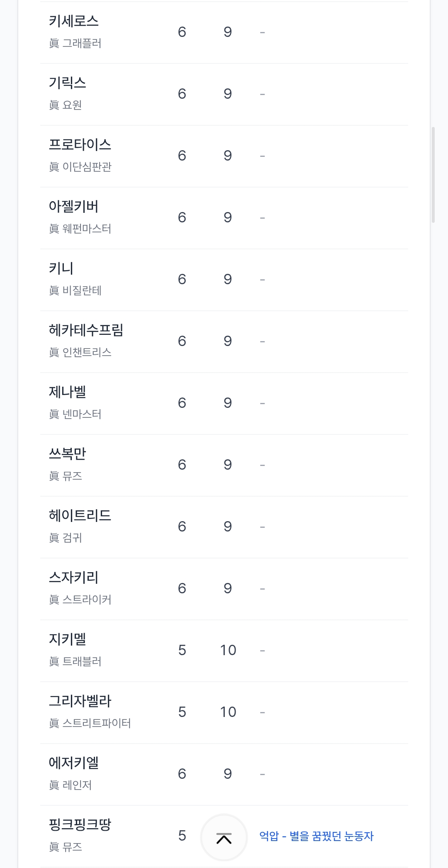Click 스자키리 character name
This screenshot has width=448, height=868.
[74, 578]
